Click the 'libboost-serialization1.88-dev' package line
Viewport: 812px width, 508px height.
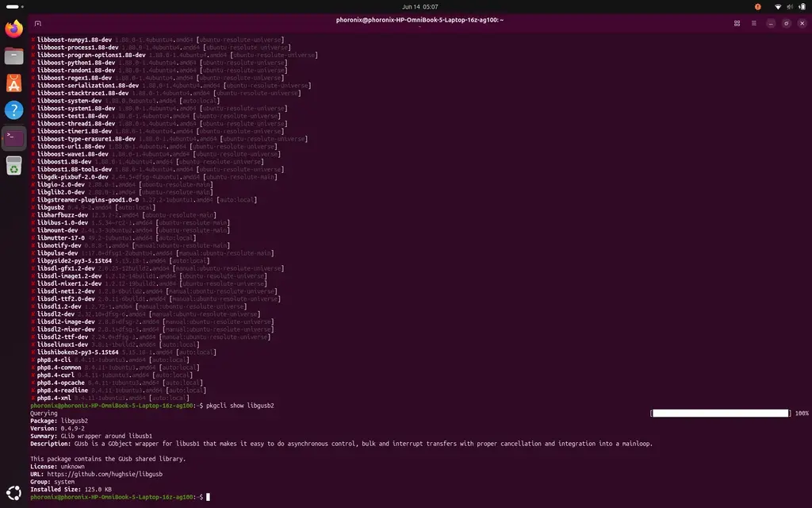point(171,86)
